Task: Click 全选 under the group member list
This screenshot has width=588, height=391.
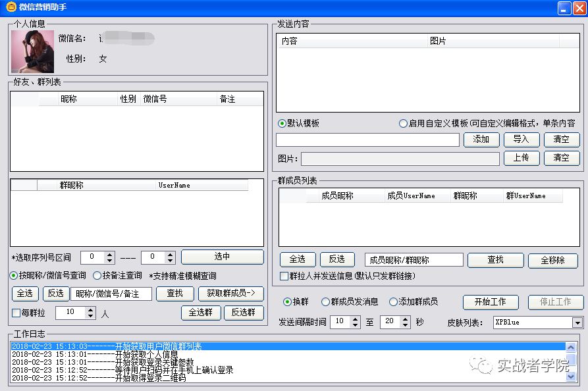Action: pyautogui.click(x=298, y=259)
